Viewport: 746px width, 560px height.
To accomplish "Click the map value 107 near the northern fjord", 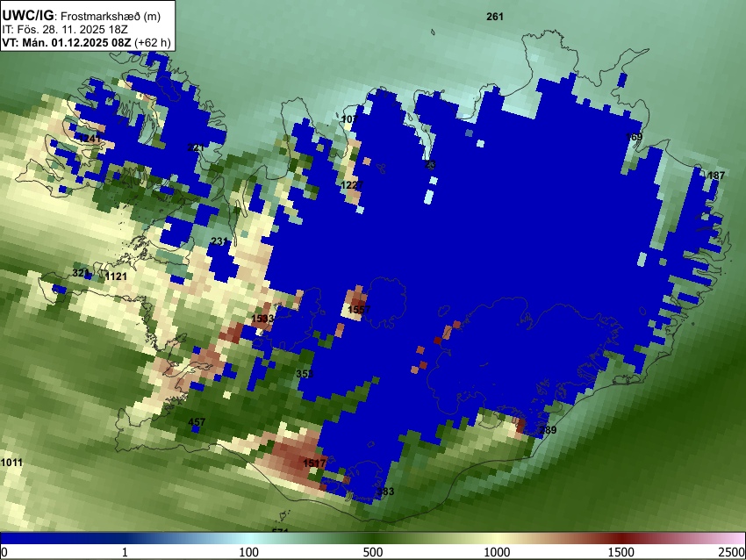I will 349,118.
